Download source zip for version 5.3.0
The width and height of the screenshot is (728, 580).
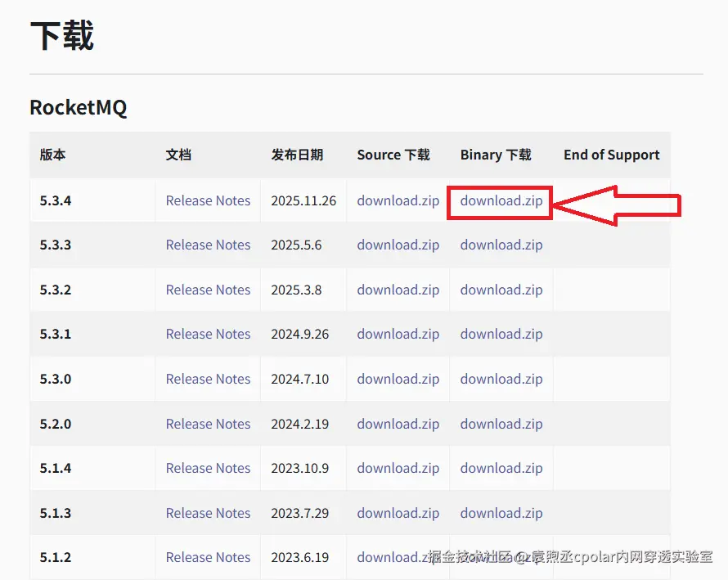398,379
